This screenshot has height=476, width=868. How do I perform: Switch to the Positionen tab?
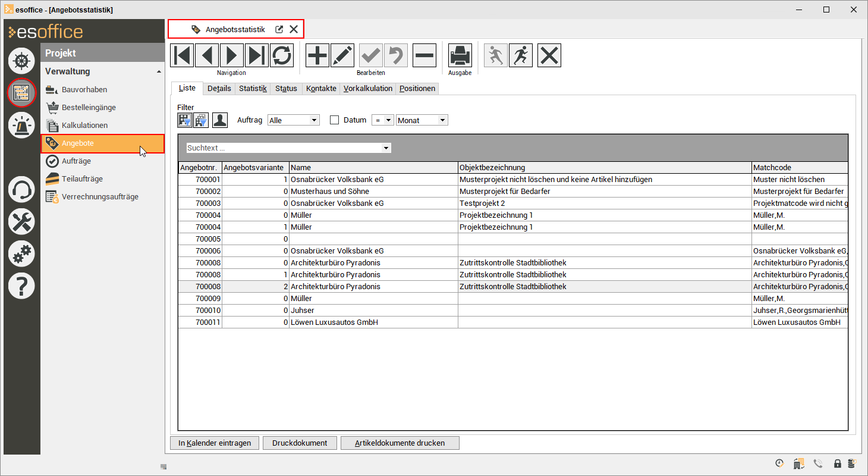[x=417, y=89]
